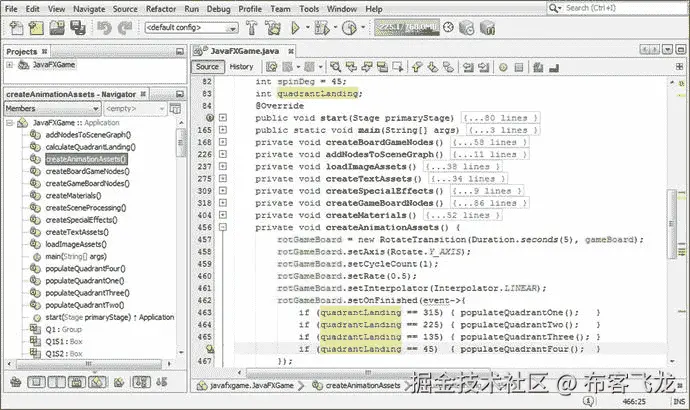Click the createAnimationAssets breadcrumb

(363, 385)
